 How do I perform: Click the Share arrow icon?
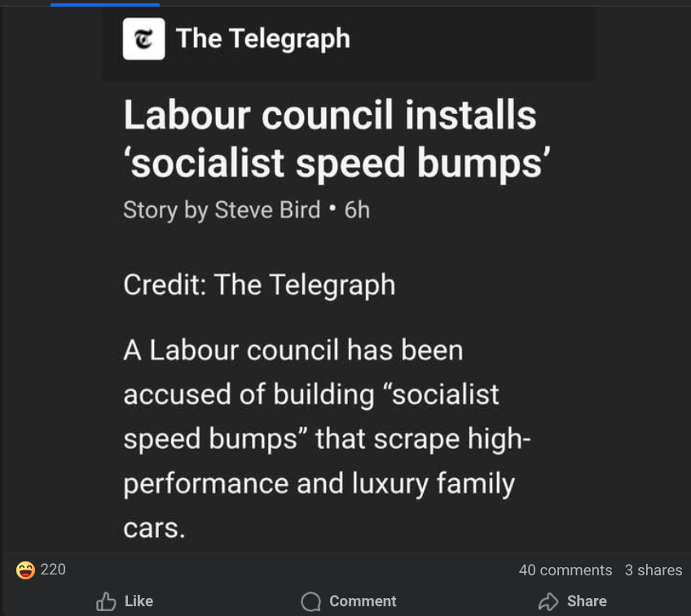[x=548, y=601]
